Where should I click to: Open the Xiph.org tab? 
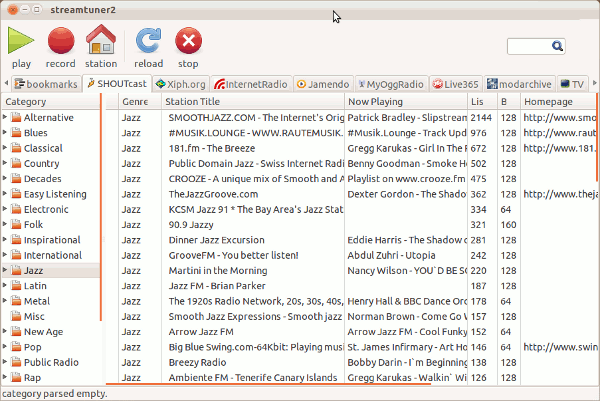181,84
